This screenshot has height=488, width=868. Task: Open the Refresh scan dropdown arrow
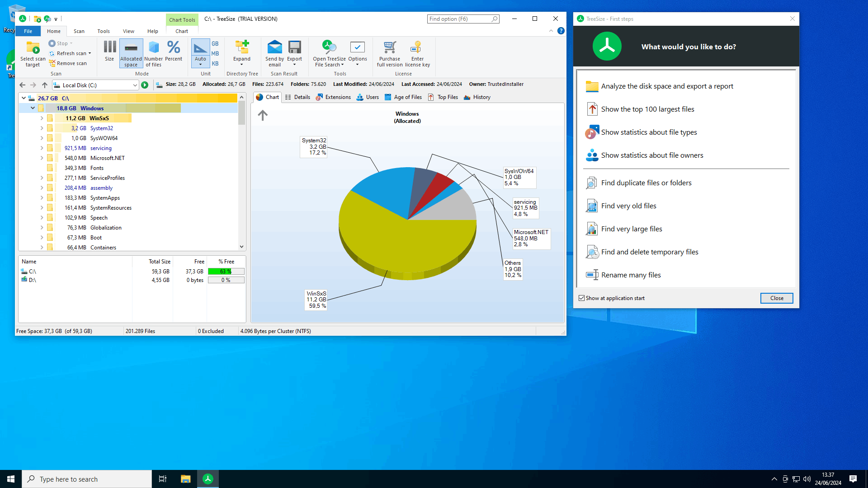[x=90, y=54]
